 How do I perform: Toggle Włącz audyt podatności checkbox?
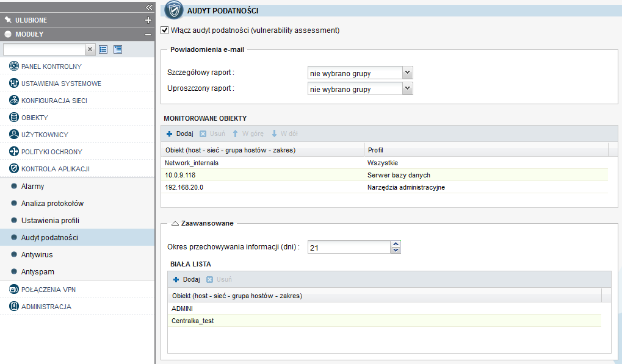tap(165, 30)
